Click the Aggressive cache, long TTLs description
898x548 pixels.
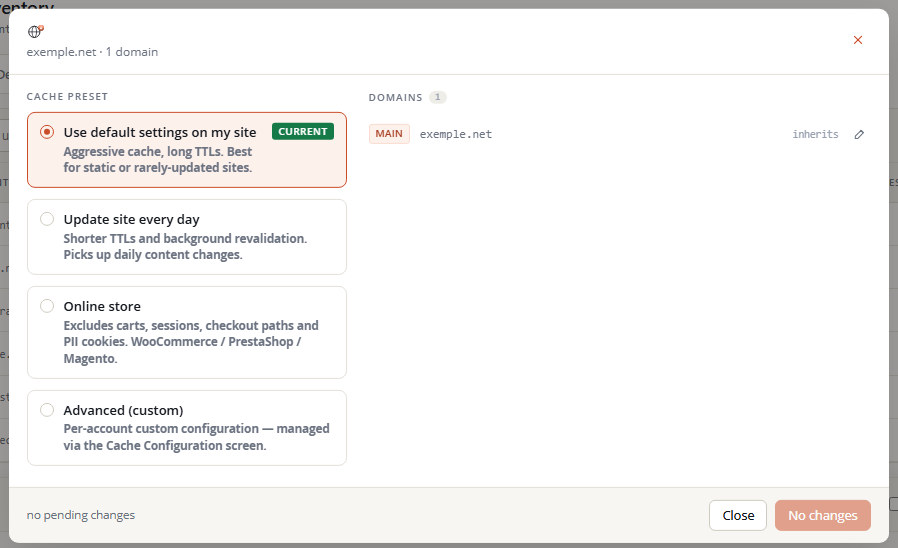[x=157, y=160]
